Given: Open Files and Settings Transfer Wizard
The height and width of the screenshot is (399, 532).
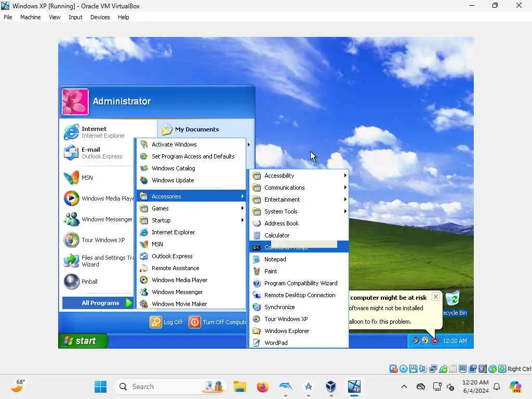Looking at the screenshot, I should [98, 261].
